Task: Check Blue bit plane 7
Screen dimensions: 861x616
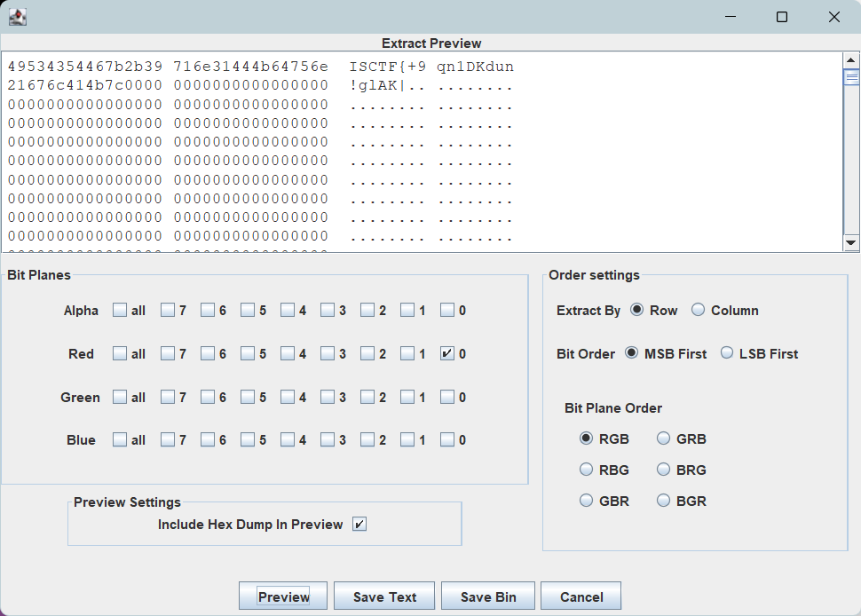Action: pyautogui.click(x=168, y=440)
